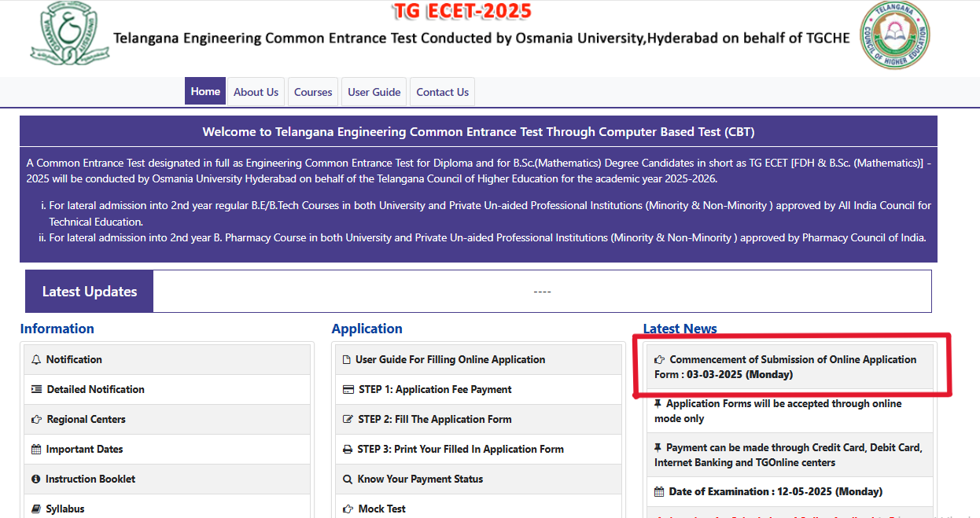Screen dimensions: 980x518
Task: Click the bell icon beside Notification
Action: click(36, 359)
